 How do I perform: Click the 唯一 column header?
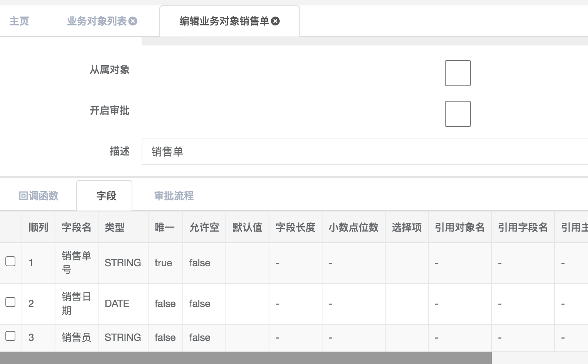tap(165, 227)
